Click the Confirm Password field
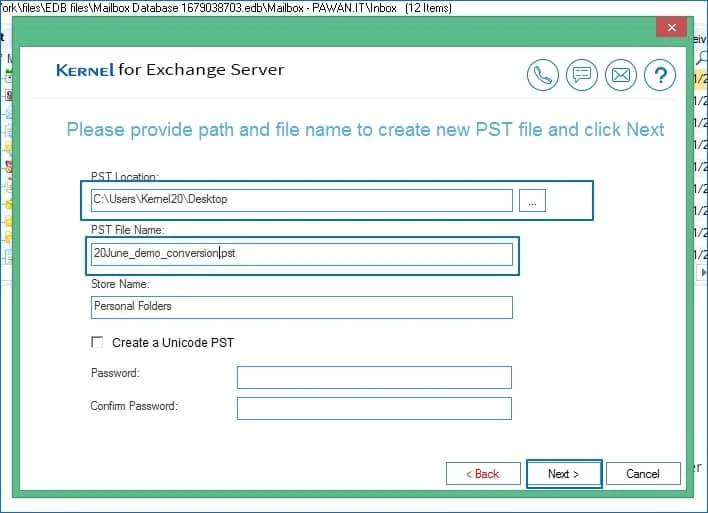Viewport: 708px width, 513px height. [374, 408]
